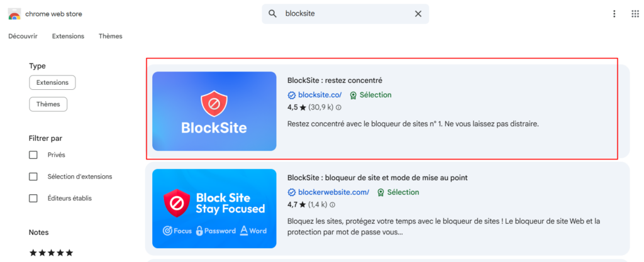
Task: Click the Chrome Web Store logo
Action: [x=14, y=14]
